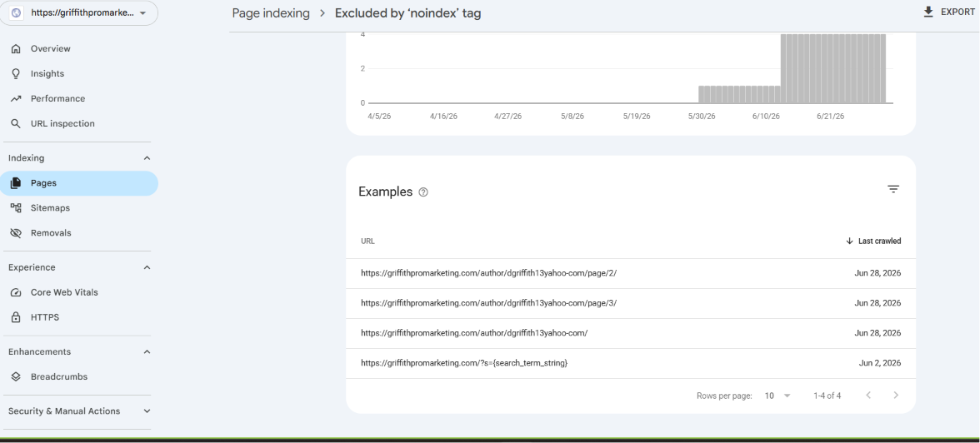Click the URL column header
Viewport: 980px width, 443px height.
tap(367, 241)
